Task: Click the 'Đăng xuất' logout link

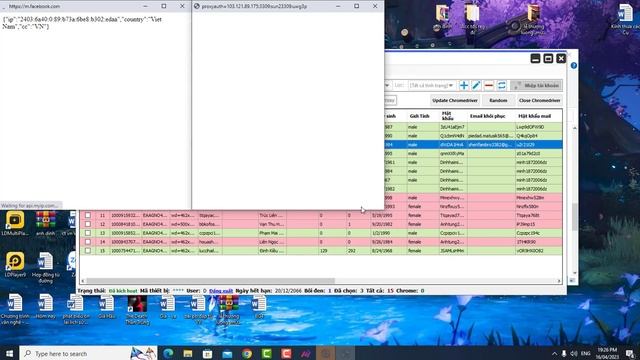Action: (221, 291)
